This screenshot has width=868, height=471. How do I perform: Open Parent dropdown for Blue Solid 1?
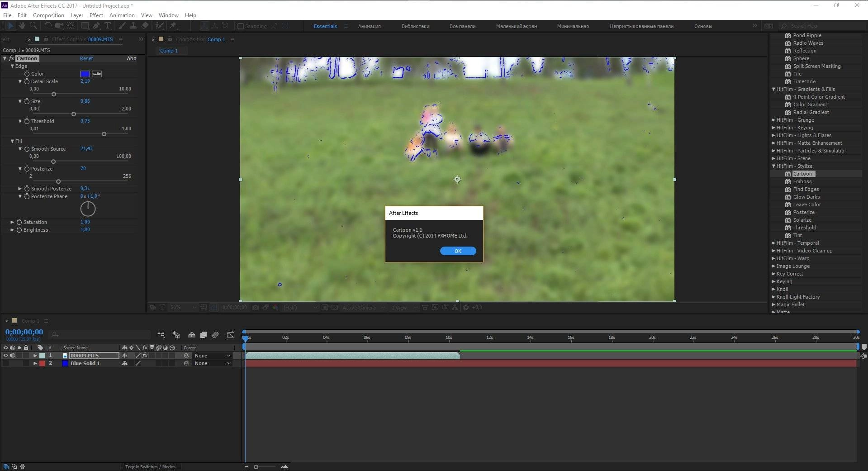(213, 363)
